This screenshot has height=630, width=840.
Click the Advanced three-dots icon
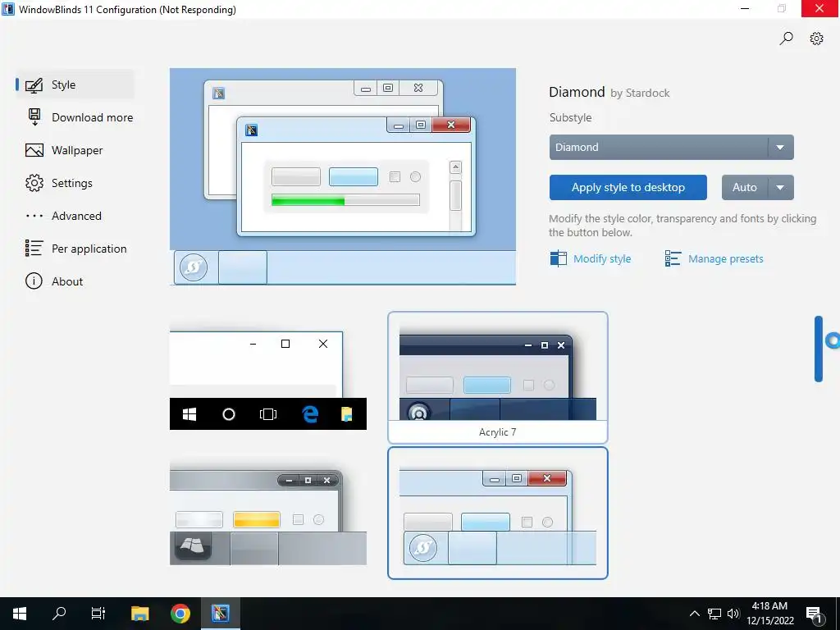pos(34,216)
